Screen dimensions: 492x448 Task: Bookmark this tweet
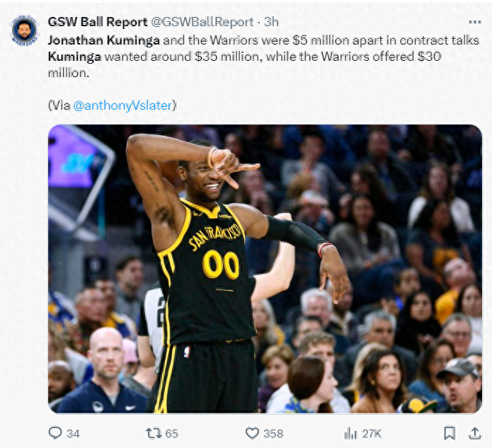pos(450,433)
